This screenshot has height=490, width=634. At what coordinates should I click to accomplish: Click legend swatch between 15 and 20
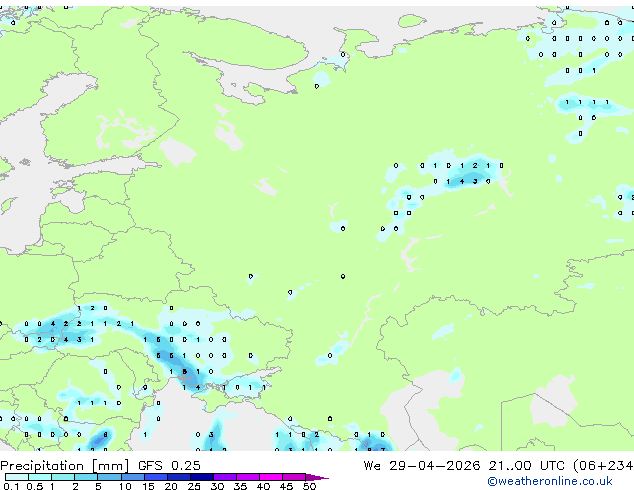(155, 477)
